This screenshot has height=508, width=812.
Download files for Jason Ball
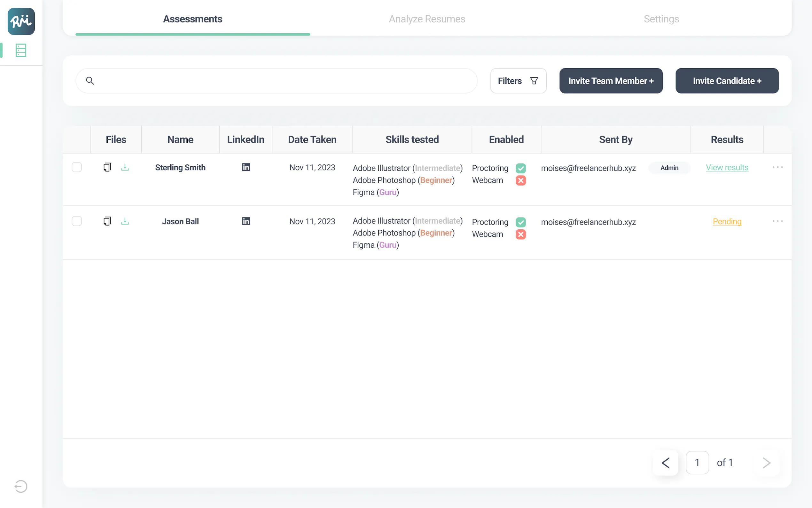point(125,221)
